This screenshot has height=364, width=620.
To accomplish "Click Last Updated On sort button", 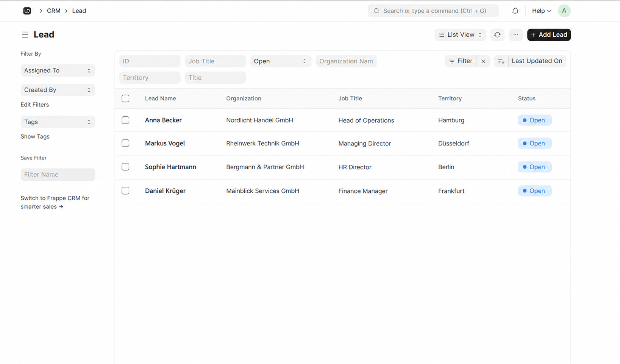I will pos(537,61).
